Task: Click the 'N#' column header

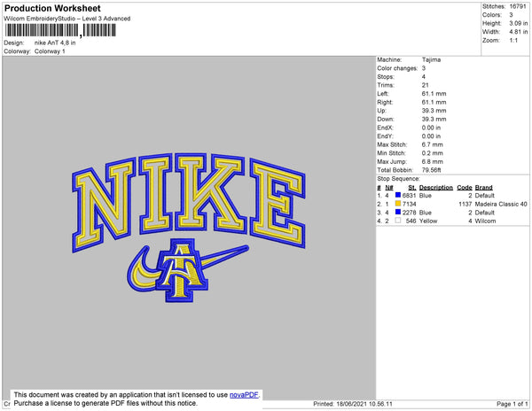Action: [x=389, y=188]
